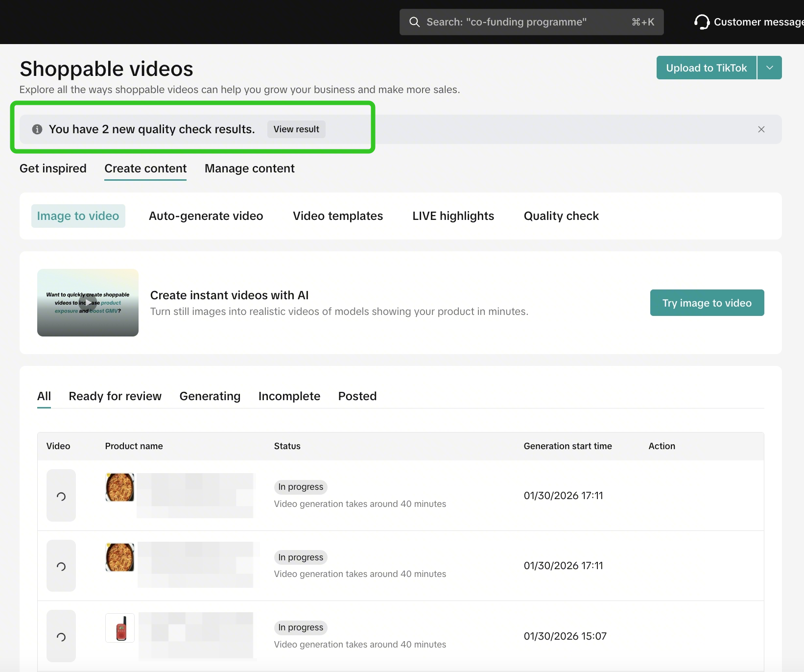Click the first pizza product thumbnail
The image size is (804, 672).
pos(120,487)
